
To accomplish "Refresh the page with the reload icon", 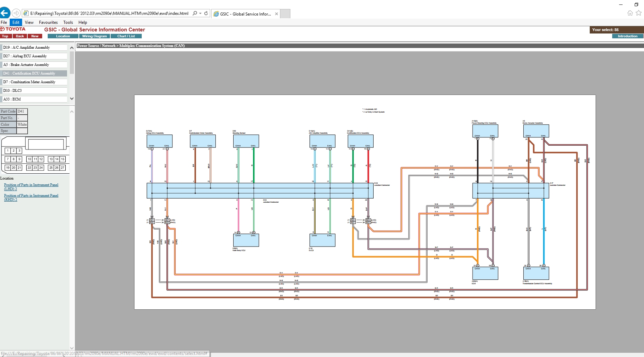I will point(206,13).
